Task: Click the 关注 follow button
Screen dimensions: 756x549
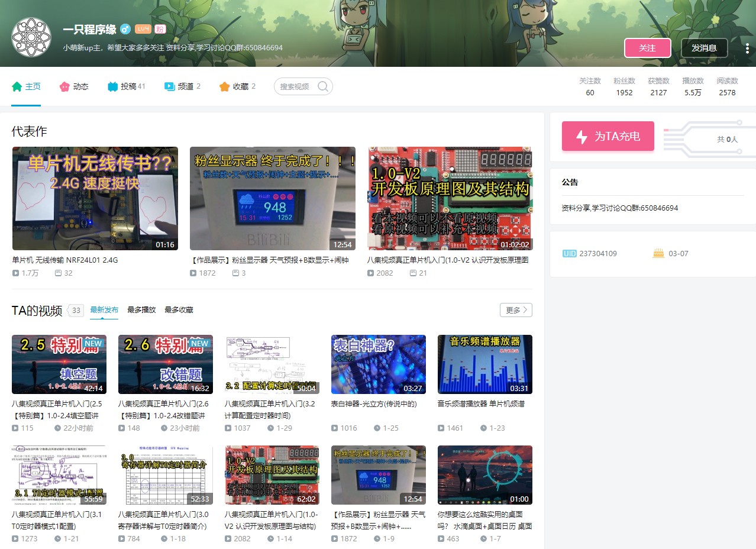Action: click(x=648, y=48)
